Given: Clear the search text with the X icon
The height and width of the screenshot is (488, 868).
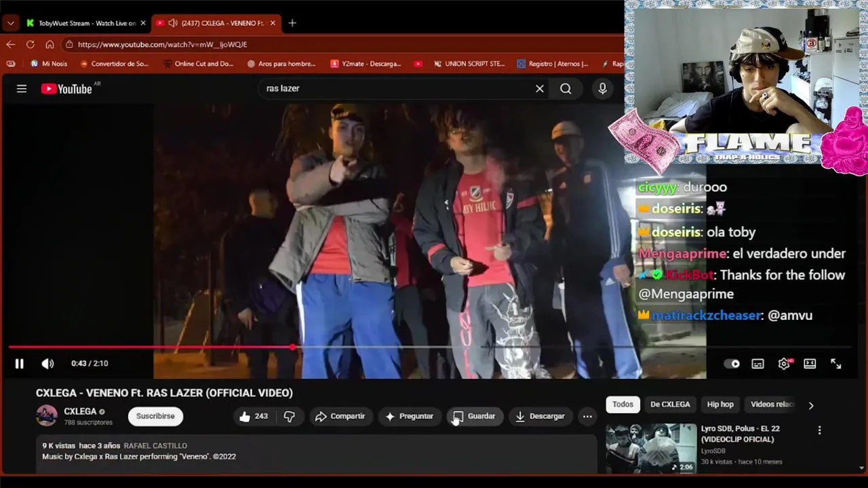Looking at the screenshot, I should 540,89.
